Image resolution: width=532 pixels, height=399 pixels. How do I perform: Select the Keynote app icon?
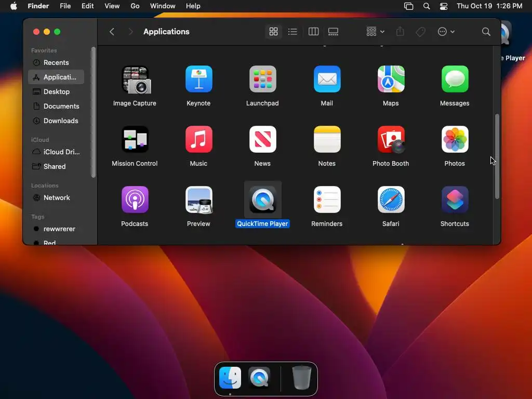click(199, 79)
